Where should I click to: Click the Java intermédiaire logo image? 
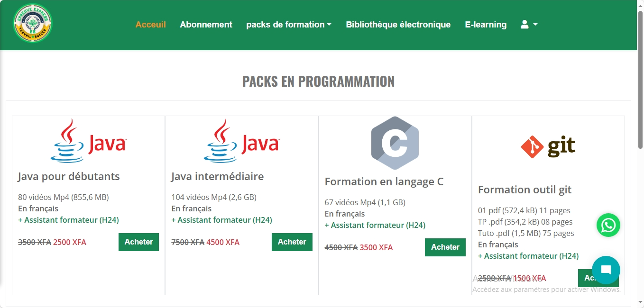[x=241, y=141]
